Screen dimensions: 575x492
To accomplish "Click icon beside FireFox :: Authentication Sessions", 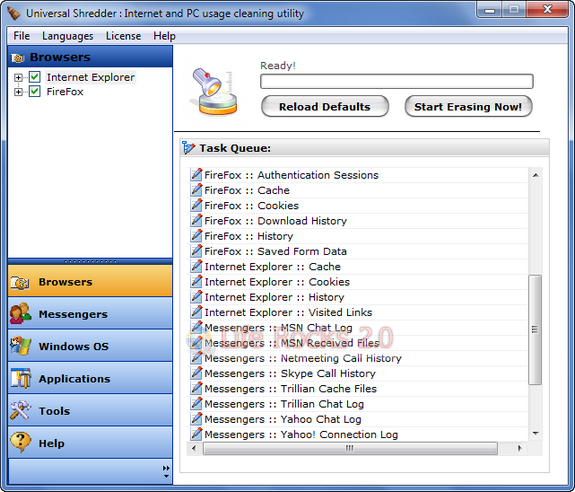I will point(196,175).
